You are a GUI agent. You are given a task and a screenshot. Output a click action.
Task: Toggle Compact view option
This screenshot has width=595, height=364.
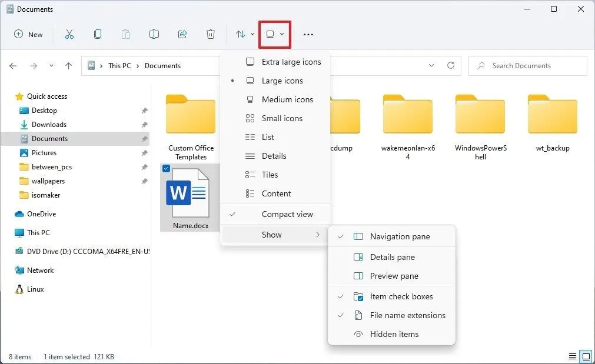coord(275,214)
